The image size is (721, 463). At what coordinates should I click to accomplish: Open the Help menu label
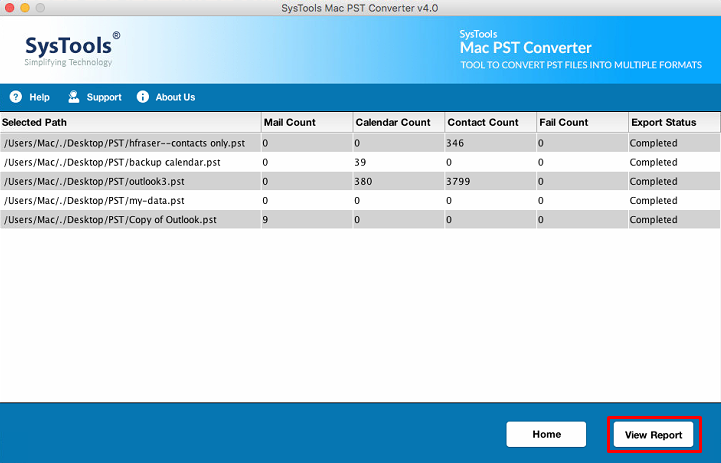point(40,97)
